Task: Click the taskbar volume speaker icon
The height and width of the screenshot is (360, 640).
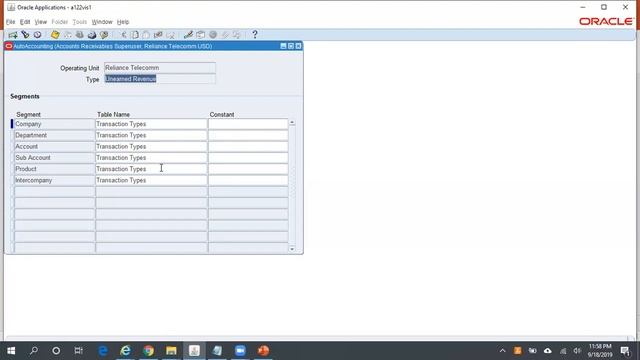Action: (x=577, y=351)
